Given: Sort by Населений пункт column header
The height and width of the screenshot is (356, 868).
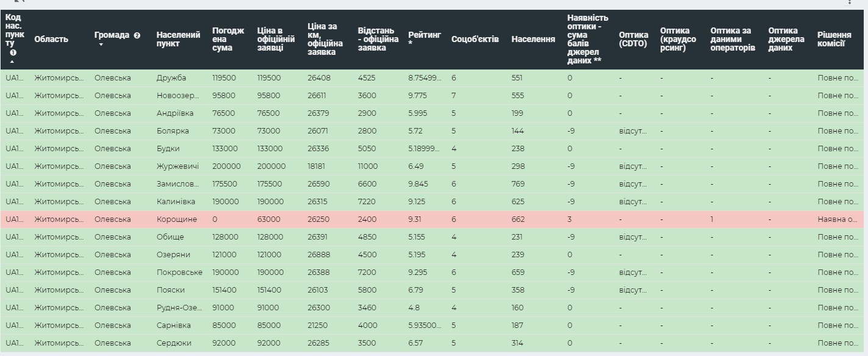Looking at the screenshot, I should [178, 39].
